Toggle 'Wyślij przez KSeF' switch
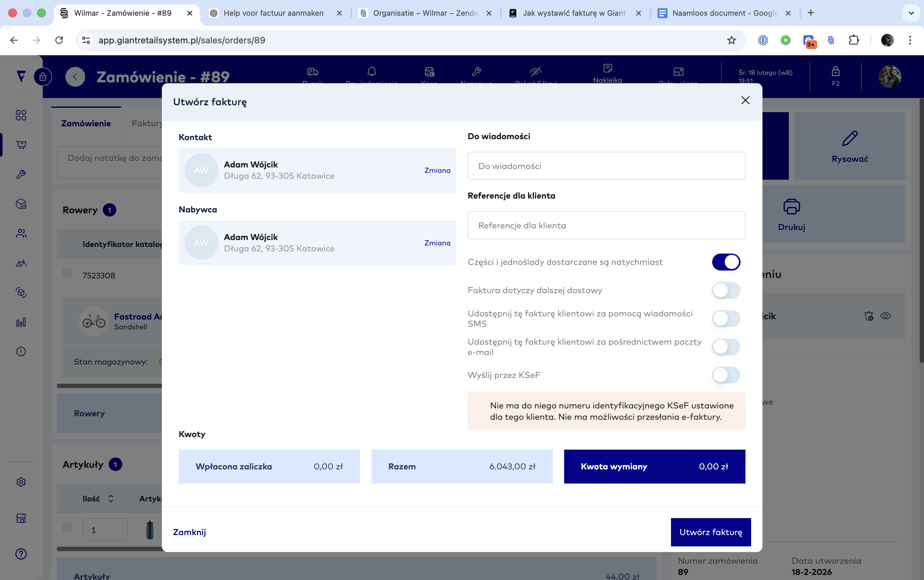This screenshot has width=924, height=580. (x=726, y=375)
